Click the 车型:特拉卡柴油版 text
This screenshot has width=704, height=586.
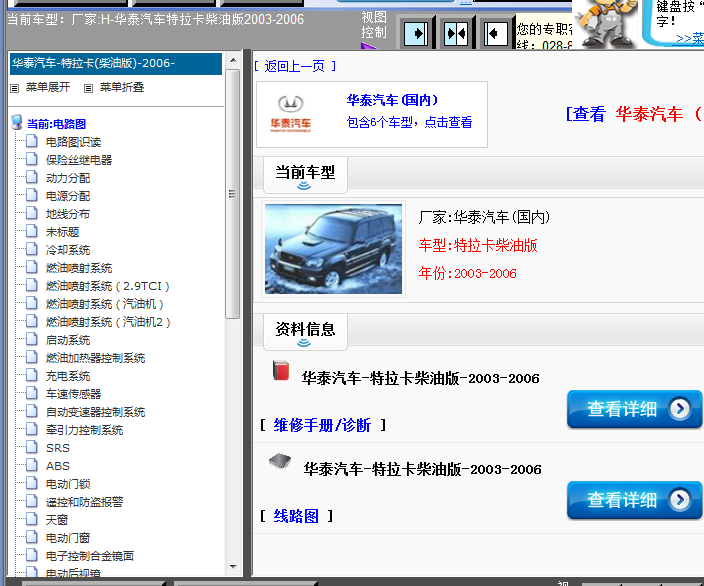pos(478,246)
